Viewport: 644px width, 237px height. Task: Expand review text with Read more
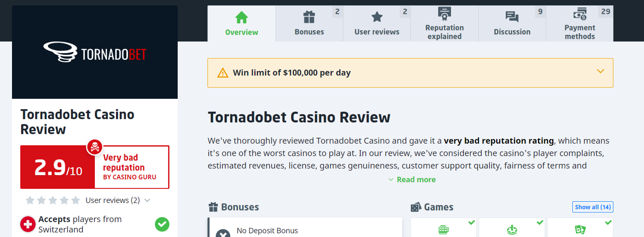412,180
